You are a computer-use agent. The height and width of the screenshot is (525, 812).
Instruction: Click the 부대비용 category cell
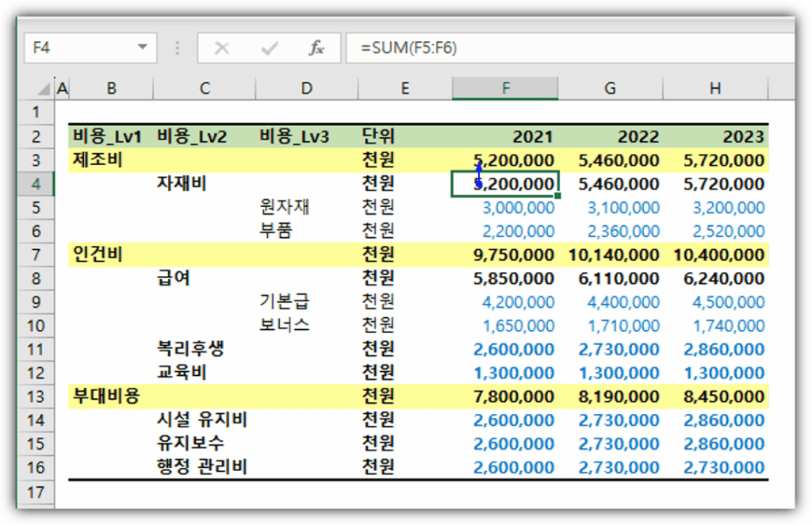tap(111, 397)
